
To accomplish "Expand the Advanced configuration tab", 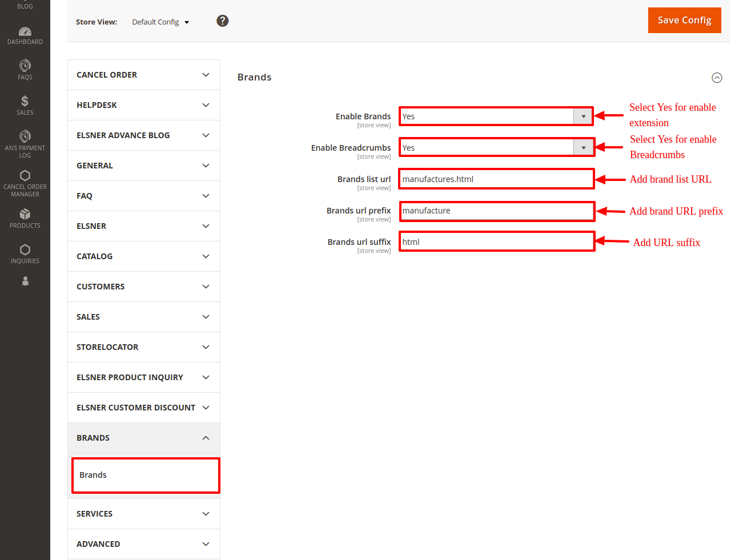I will [143, 544].
